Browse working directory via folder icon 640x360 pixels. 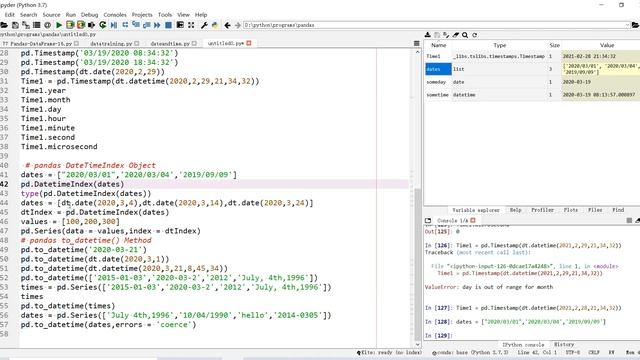636,25
